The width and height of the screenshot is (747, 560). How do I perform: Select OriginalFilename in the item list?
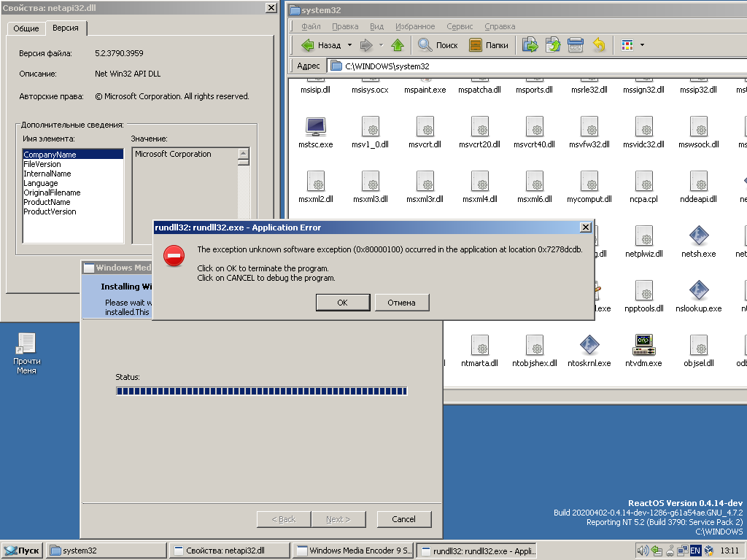tap(73, 192)
